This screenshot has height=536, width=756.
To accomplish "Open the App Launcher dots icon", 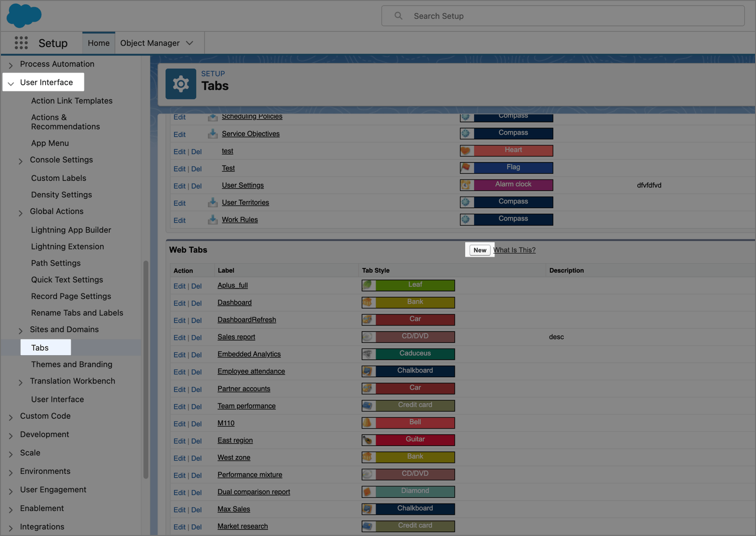I will (x=21, y=43).
